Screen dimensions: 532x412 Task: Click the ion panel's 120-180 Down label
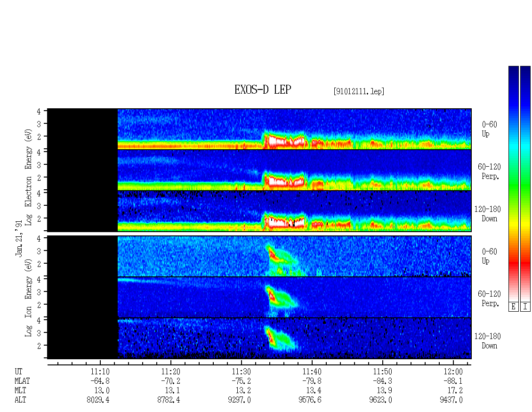tap(488, 341)
